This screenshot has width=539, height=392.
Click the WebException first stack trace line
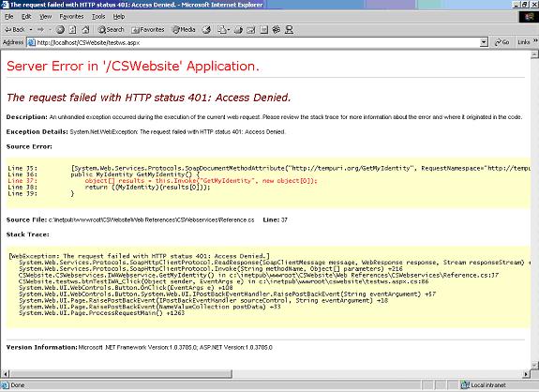click(x=140, y=256)
